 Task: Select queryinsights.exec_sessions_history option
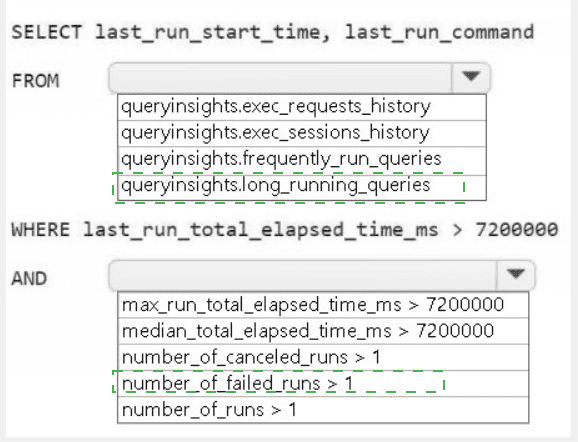tap(302, 133)
